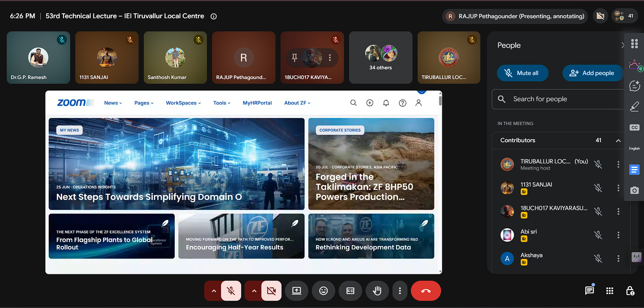The image size is (644, 308).
Task: Click the search icon on the ZF intranet page
Action: click(353, 103)
